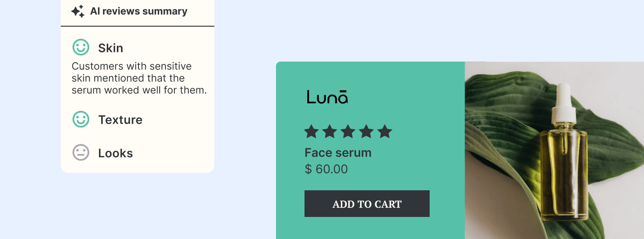Click the $ 60.00 price
Screen dimensions: 644x239
(x=326, y=169)
